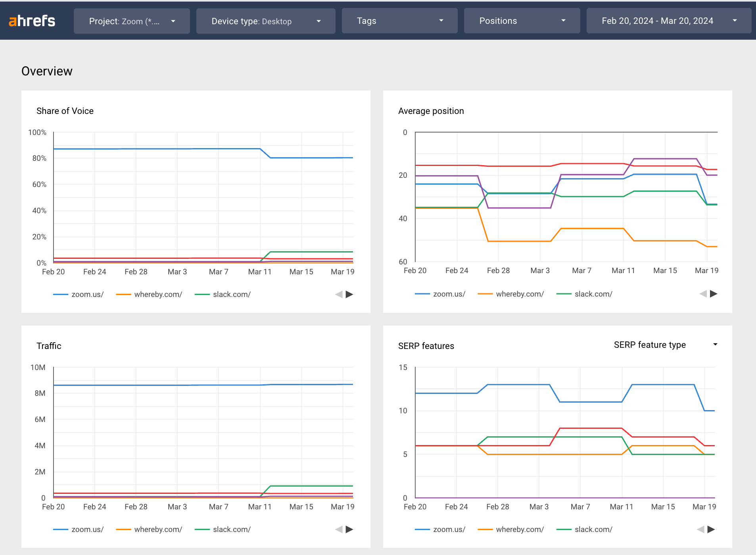Click slack.com/ label in Average position legend
The image size is (756, 555).
tap(594, 294)
